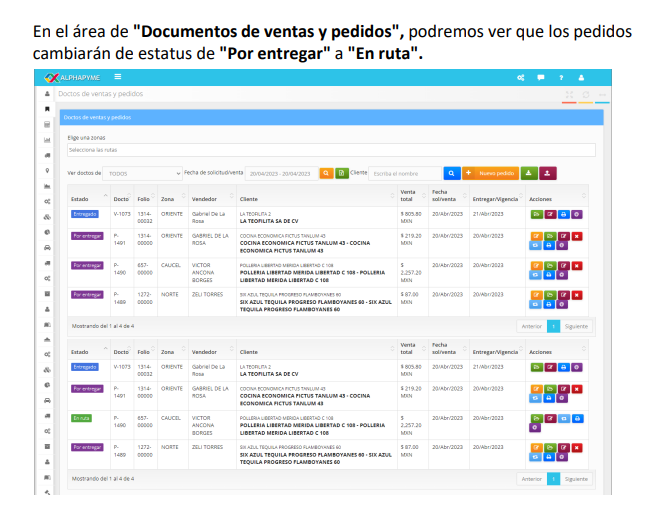Open the 'Selecciona las rutas' zone selector

click(330, 150)
